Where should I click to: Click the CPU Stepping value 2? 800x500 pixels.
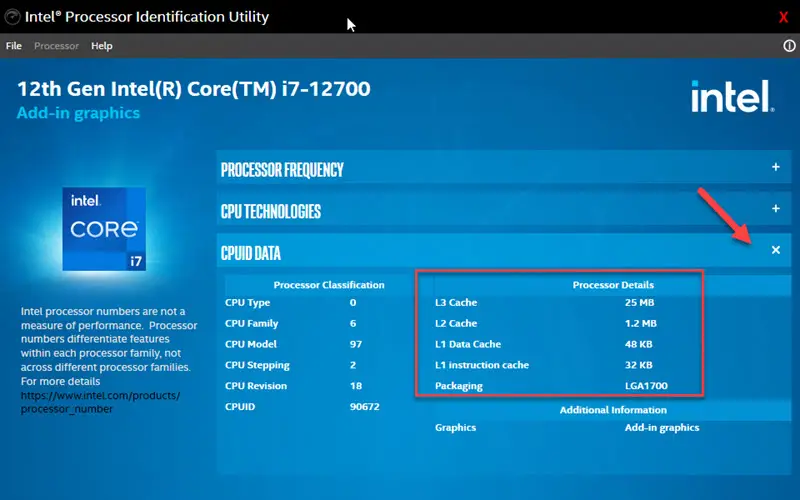pyautogui.click(x=353, y=365)
